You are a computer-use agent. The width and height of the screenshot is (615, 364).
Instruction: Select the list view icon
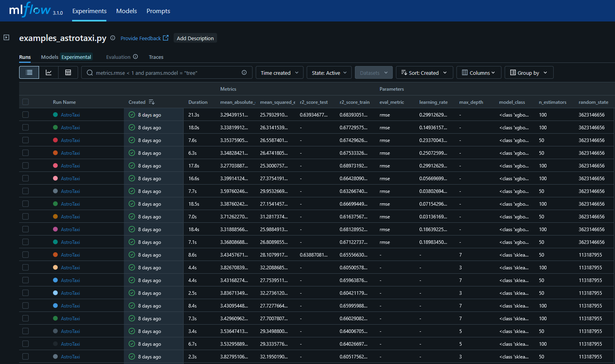click(29, 72)
